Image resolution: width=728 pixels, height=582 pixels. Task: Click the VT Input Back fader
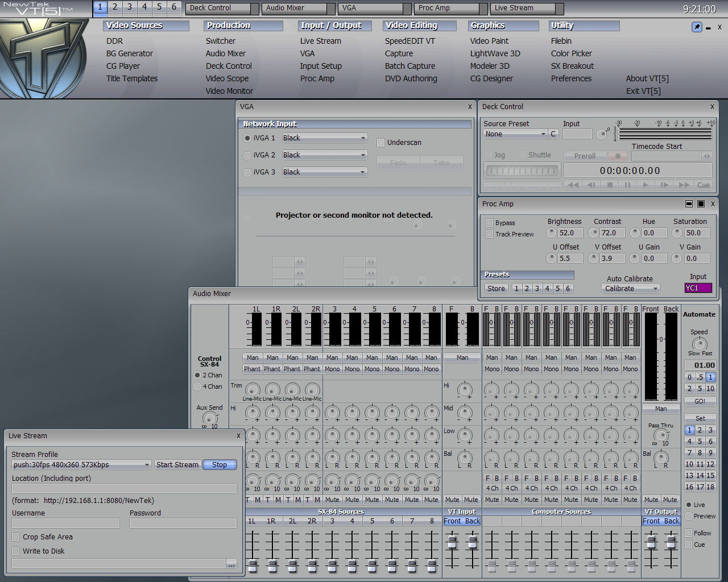[473, 542]
